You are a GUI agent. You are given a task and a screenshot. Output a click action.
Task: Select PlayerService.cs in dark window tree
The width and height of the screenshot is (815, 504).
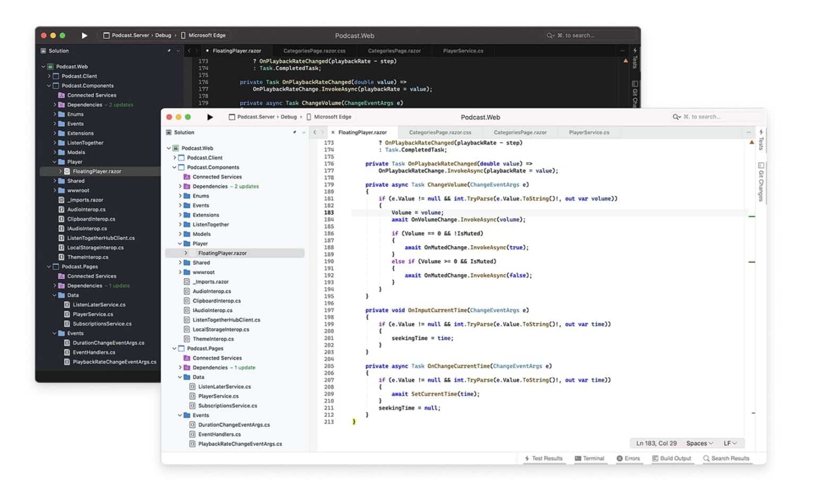pyautogui.click(x=93, y=315)
